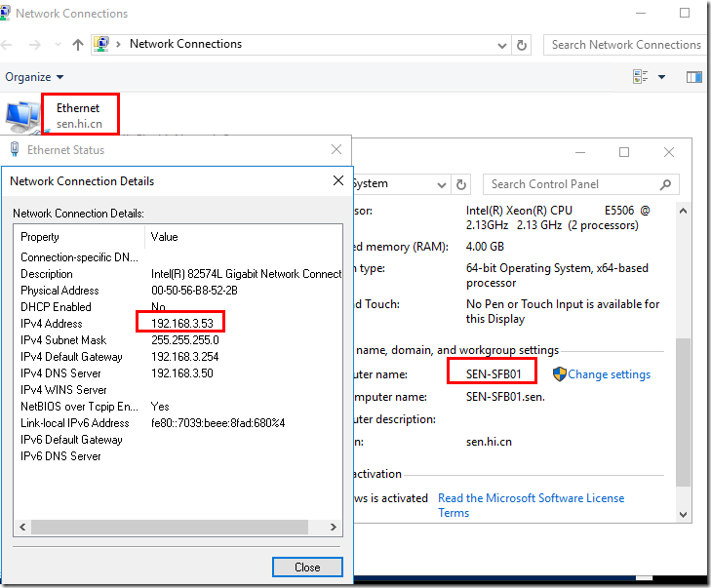711x588 pixels.
Task: Click the Back arrow in Network Connections
Action: pos(7,45)
